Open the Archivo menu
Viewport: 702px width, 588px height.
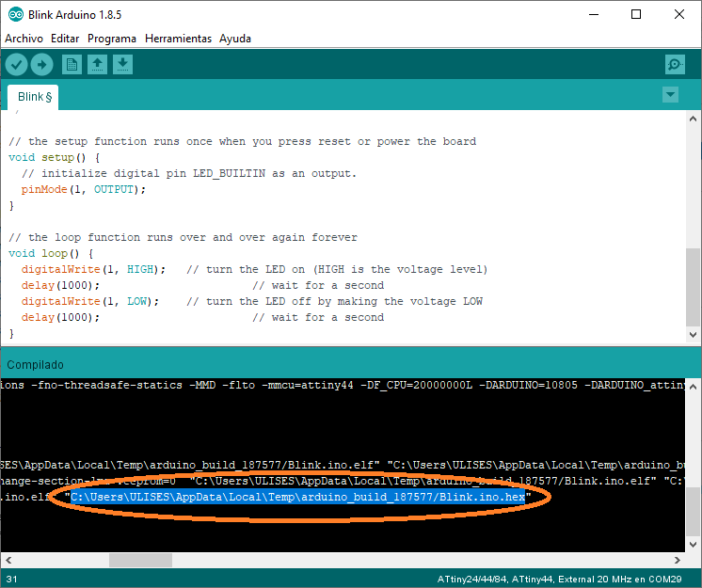pos(24,39)
